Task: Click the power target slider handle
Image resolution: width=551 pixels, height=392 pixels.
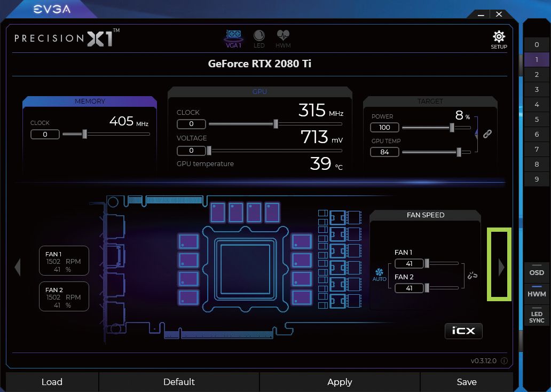Action: (452, 127)
